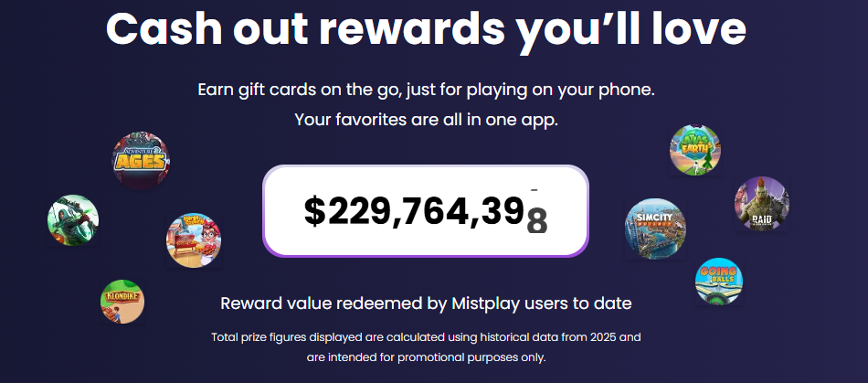Click the "Reward value redeemed" caption

coord(426,303)
